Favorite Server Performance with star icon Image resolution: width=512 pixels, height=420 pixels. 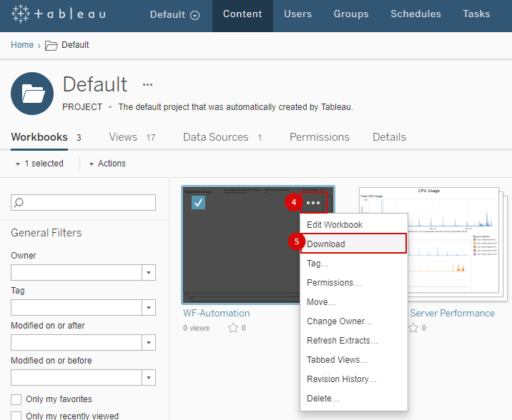(x=413, y=328)
